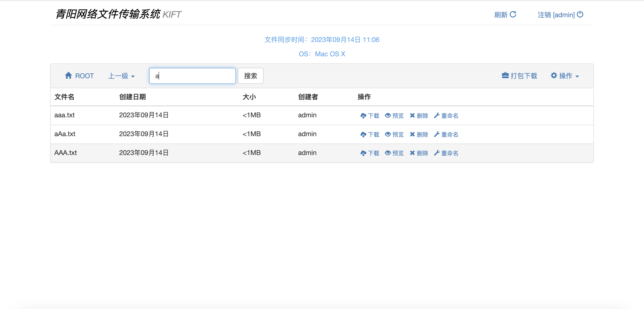644x309 pixels.
Task: Click 预览 text for aaa.txt
Action: pos(398,116)
